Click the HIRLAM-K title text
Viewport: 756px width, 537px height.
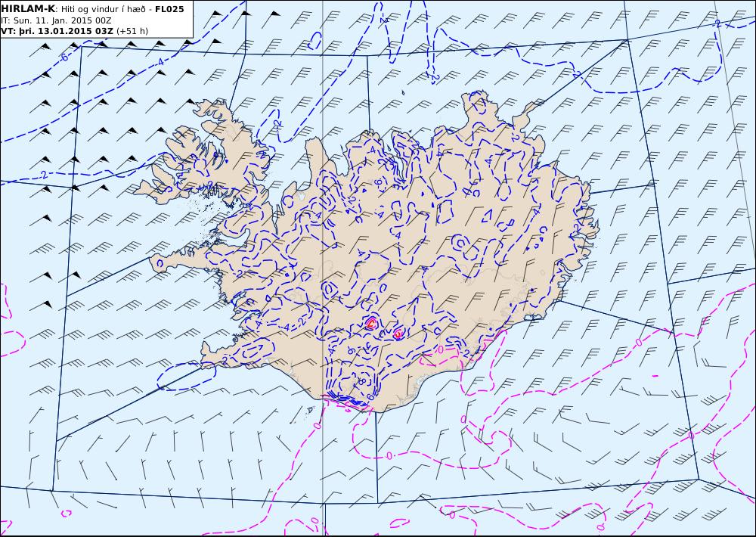click(28, 9)
